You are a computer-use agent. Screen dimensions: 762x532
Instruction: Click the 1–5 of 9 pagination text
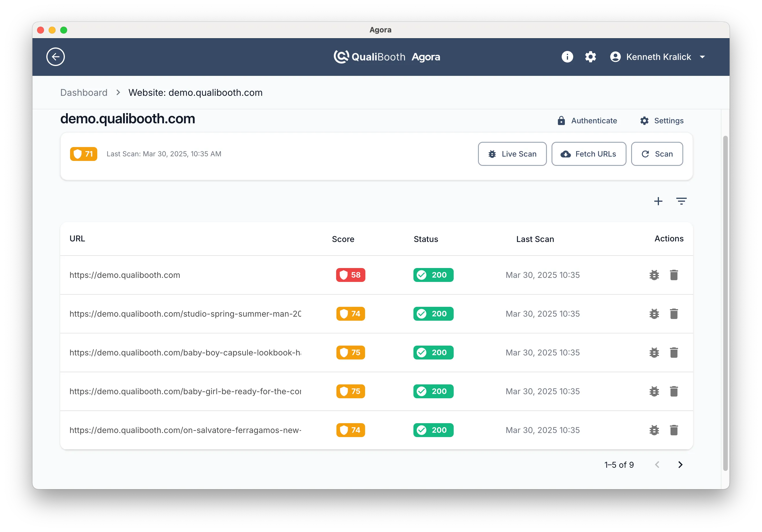coord(619,465)
